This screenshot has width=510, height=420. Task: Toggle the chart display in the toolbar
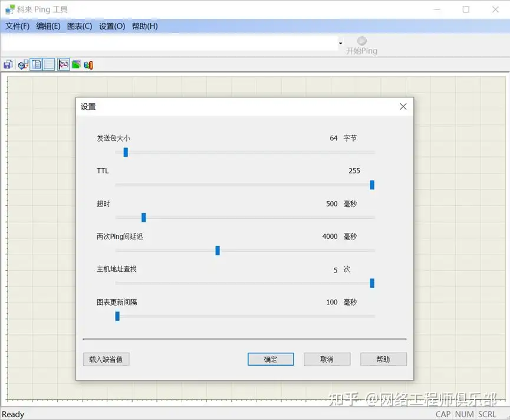click(63, 64)
